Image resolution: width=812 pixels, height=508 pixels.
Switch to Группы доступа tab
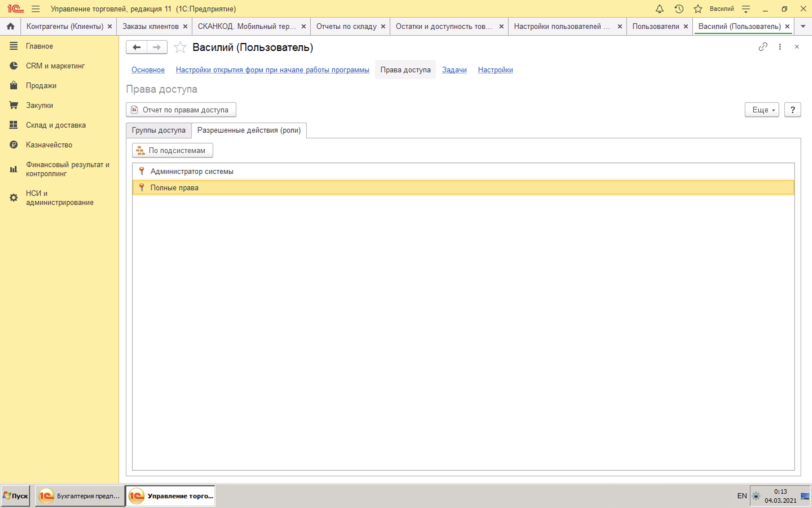158,130
